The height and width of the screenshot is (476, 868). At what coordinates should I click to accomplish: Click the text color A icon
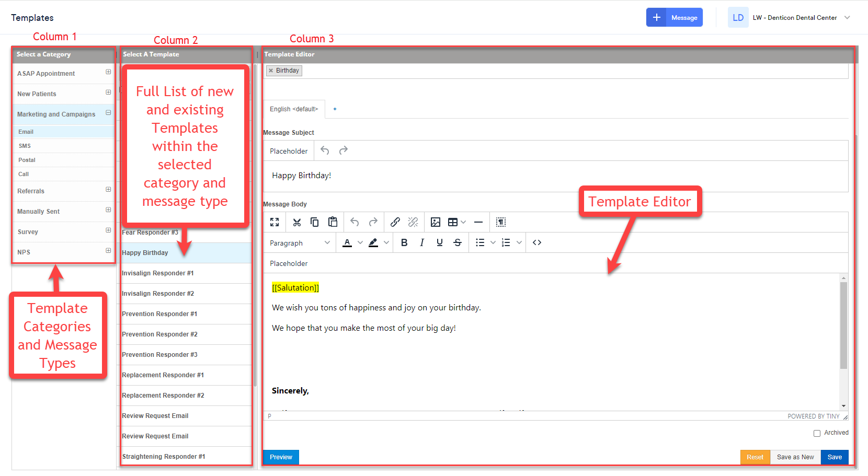347,242
